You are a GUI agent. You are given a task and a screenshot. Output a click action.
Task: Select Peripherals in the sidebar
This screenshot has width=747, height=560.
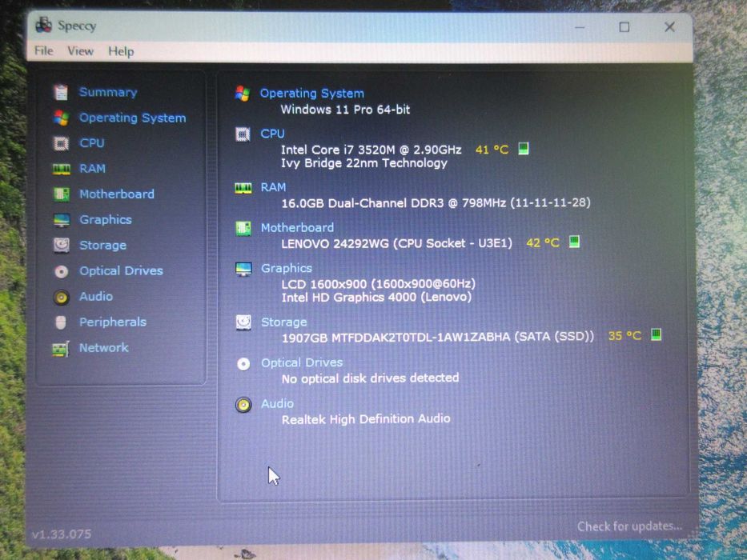tap(112, 322)
